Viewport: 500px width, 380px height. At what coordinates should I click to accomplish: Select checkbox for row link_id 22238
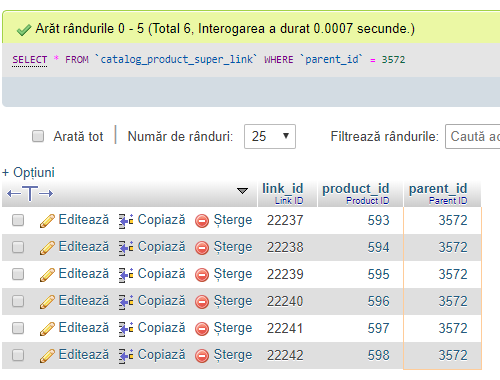click(x=18, y=247)
